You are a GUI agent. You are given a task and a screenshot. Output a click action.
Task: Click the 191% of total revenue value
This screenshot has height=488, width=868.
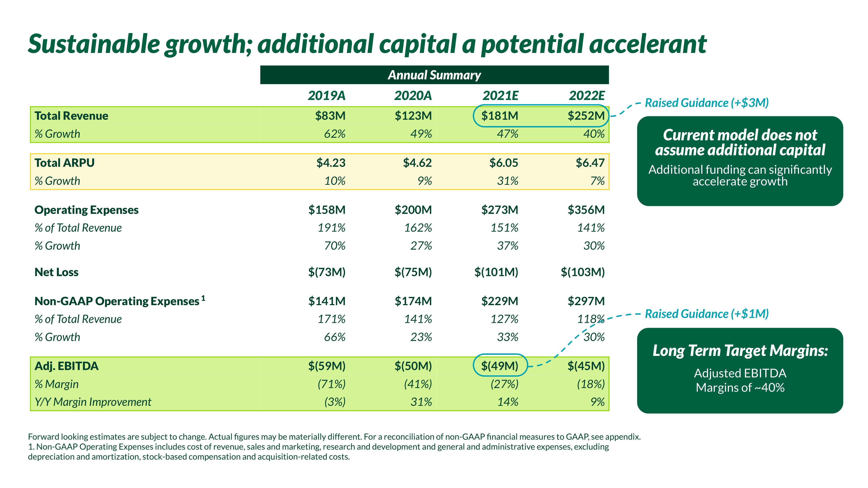[x=332, y=228]
